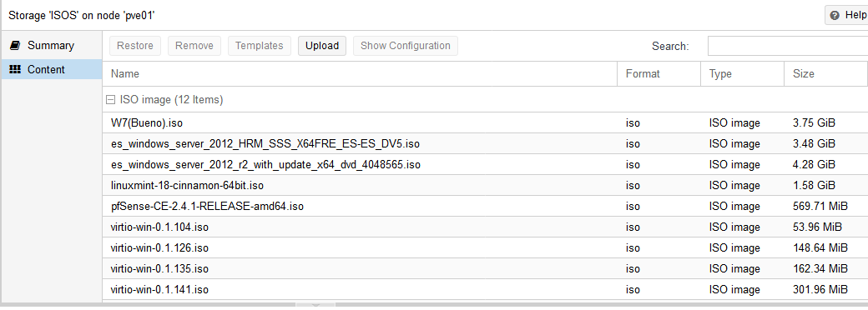Screen dimensions: 868x310
Task: Click the Summary book icon
Action: click(x=16, y=45)
